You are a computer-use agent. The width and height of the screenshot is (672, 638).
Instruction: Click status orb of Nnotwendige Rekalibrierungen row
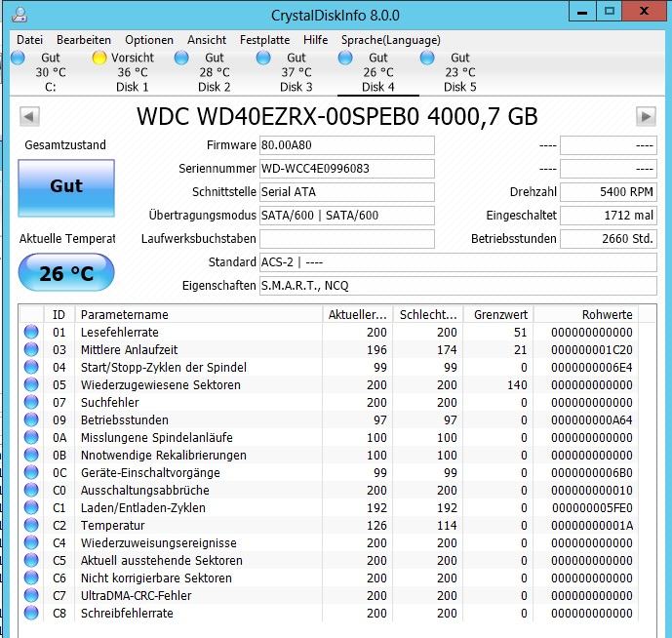point(31,455)
